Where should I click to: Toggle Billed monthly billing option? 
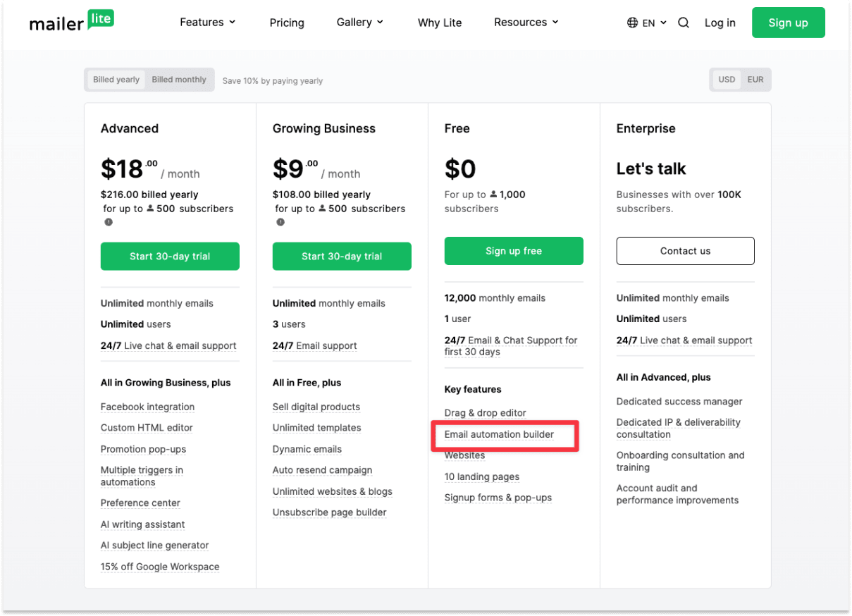(x=178, y=79)
